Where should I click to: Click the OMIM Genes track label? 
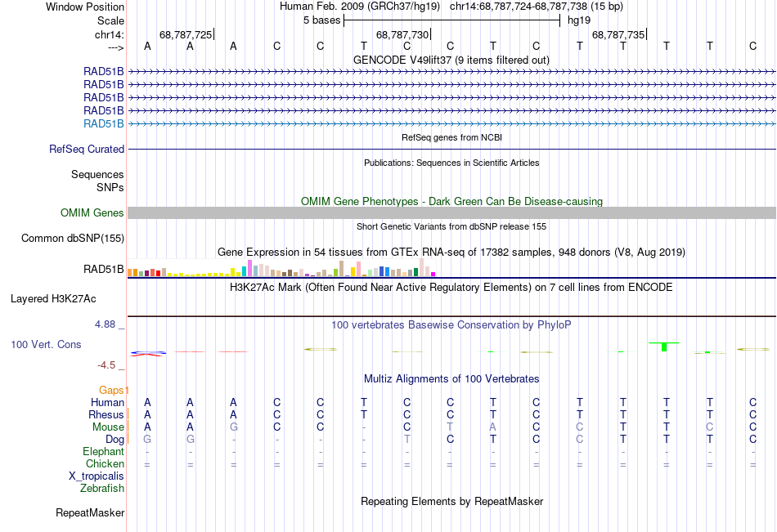92,213
